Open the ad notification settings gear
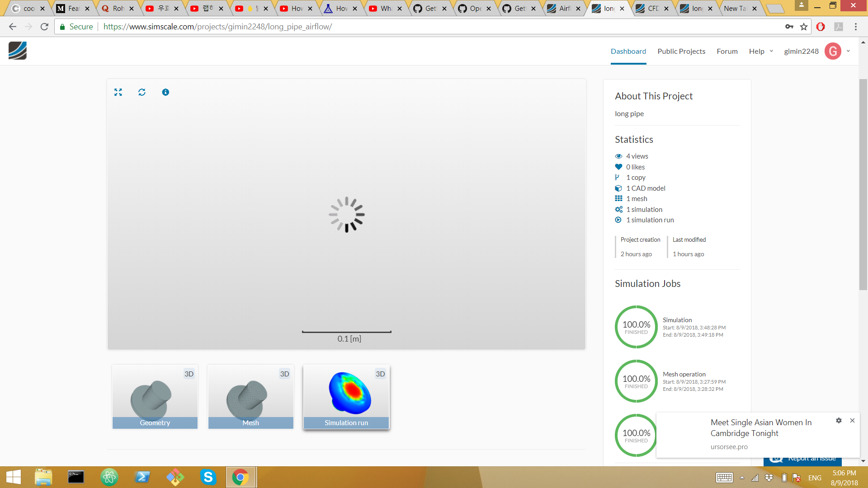Screen dimensions: 868x488 (839, 420)
